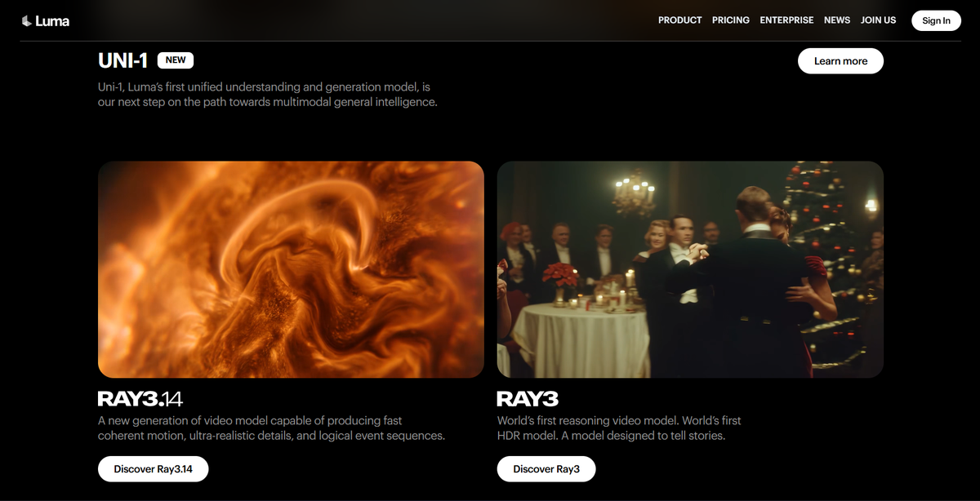This screenshot has height=501, width=980.
Task: Open the ENTERPRISE nav item
Action: pyautogui.click(x=786, y=20)
